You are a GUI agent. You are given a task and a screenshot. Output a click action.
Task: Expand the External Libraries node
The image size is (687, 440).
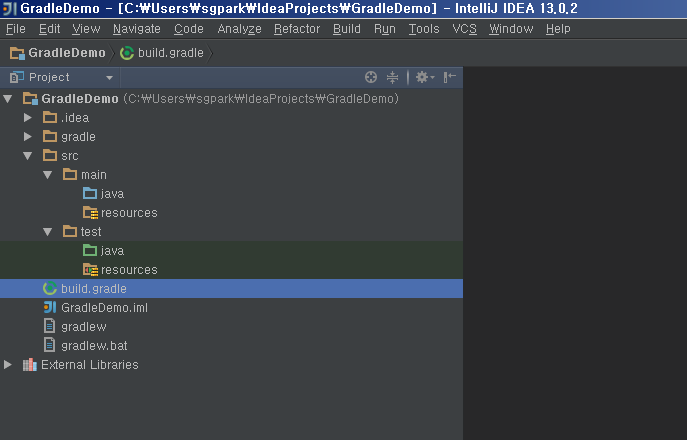coord(7,365)
